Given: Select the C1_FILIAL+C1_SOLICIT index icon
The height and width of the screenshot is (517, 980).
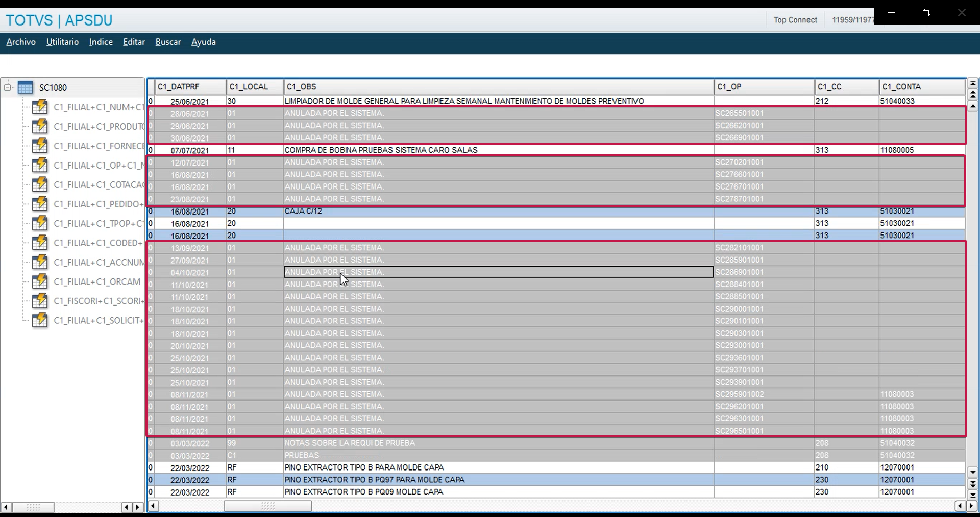Looking at the screenshot, I should [x=40, y=321].
